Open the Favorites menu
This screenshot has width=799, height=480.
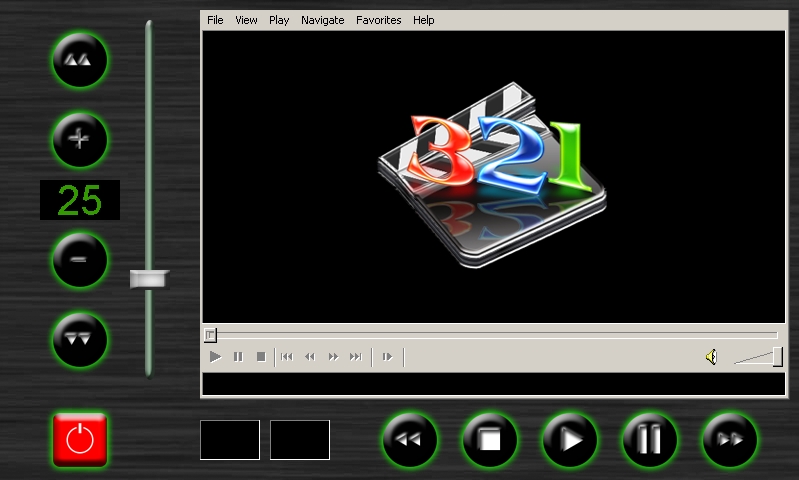379,20
